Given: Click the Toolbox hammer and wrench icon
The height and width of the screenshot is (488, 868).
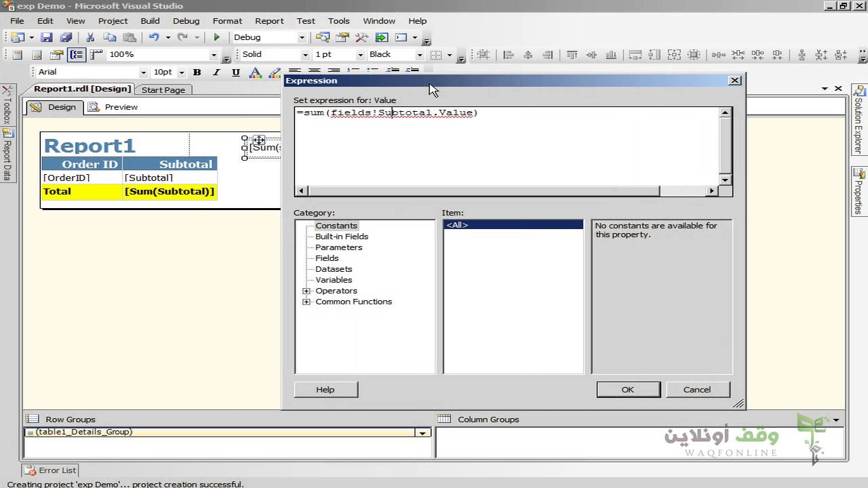Looking at the screenshot, I should coord(362,38).
